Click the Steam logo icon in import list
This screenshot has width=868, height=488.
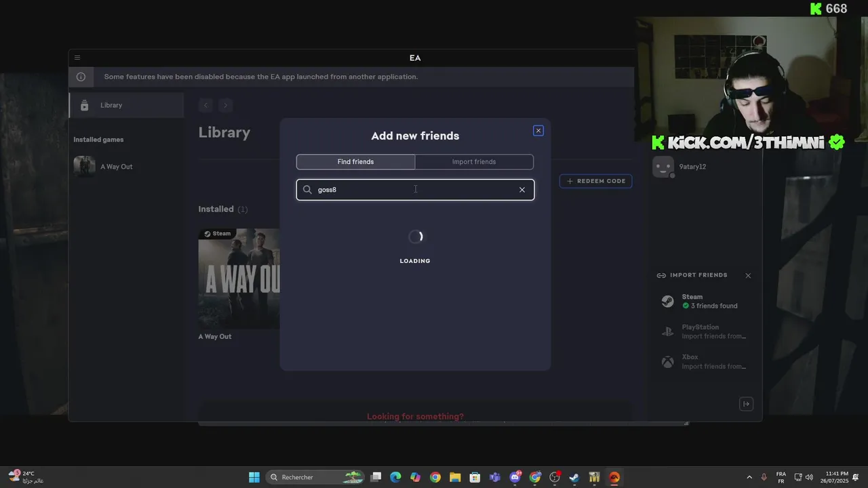[x=668, y=302]
